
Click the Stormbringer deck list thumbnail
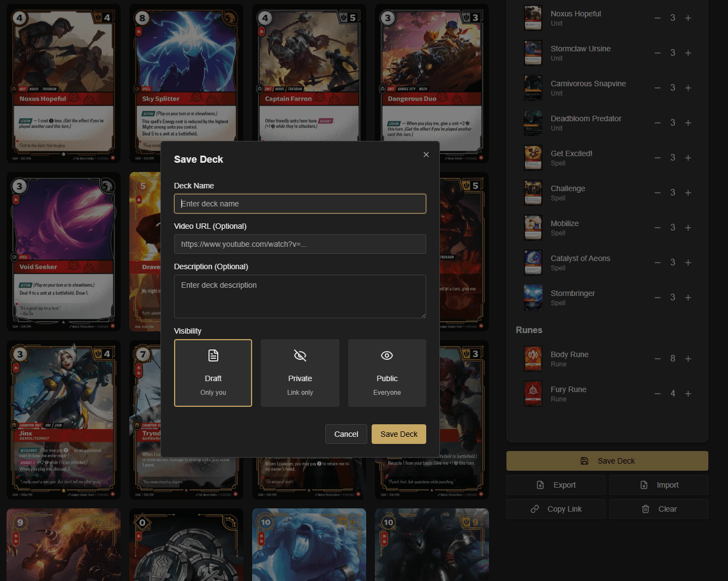pos(533,298)
